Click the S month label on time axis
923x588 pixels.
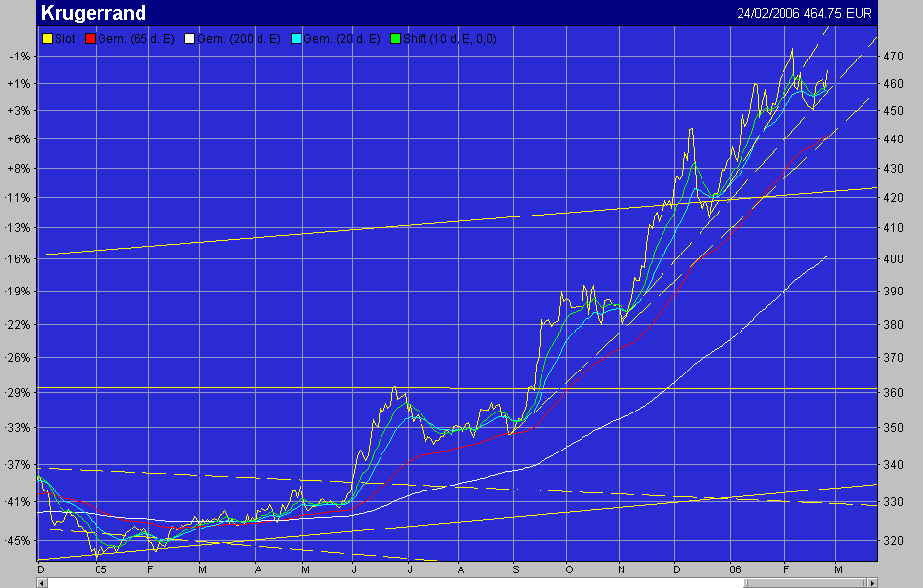[x=516, y=569]
